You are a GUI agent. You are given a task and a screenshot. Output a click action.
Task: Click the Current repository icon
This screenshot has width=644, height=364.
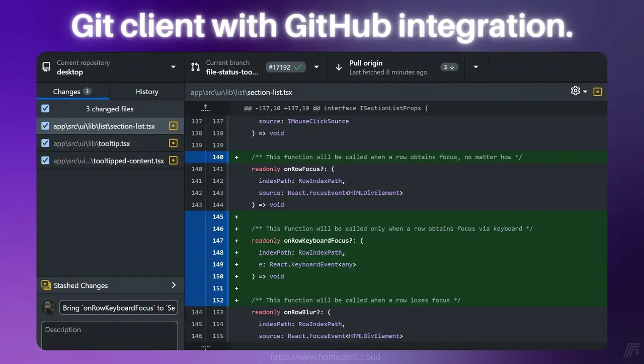click(46, 67)
